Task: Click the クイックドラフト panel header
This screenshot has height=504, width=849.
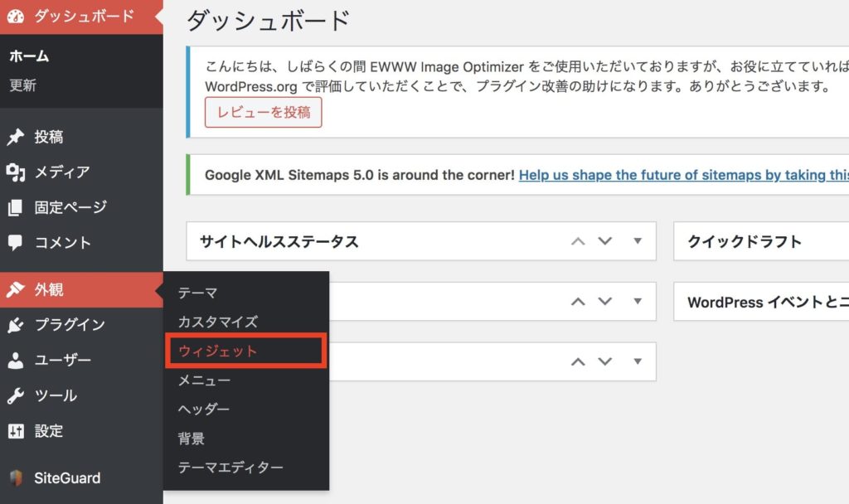Action: (761, 241)
